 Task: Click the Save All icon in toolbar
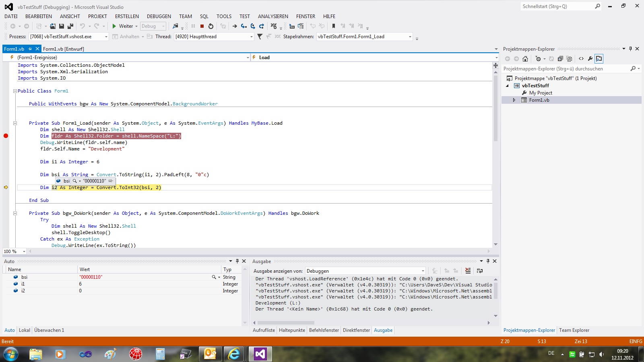pos(70,26)
